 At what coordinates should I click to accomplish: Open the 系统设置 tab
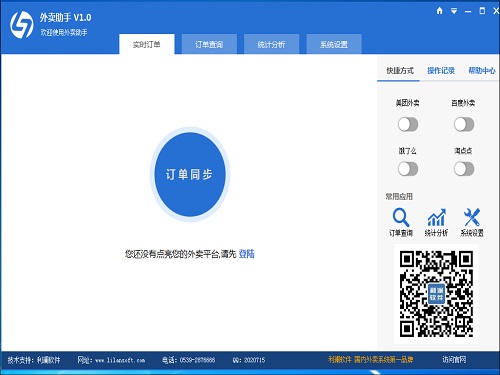tap(334, 44)
